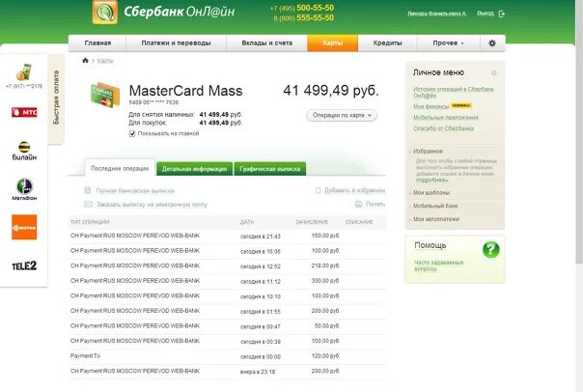The width and height of the screenshot is (583, 392).
Task: Select the operation at сегодня в 11:12
Action: coord(227,281)
